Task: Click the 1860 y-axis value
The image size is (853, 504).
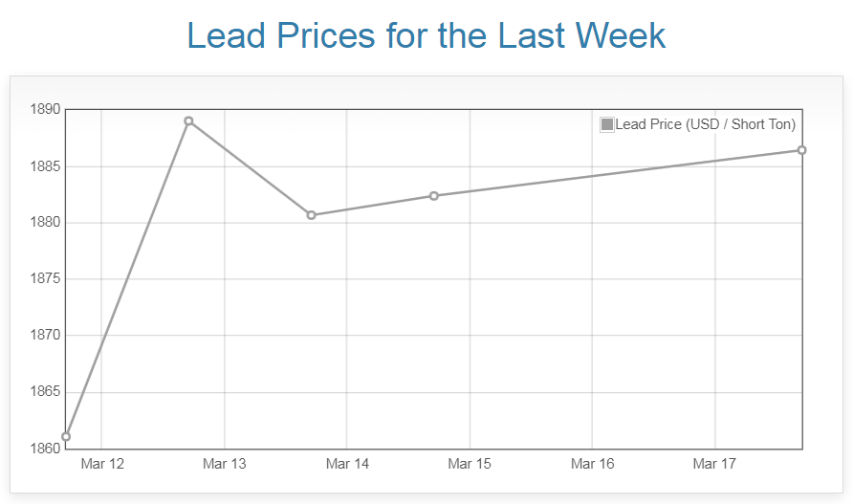Action: (x=45, y=449)
